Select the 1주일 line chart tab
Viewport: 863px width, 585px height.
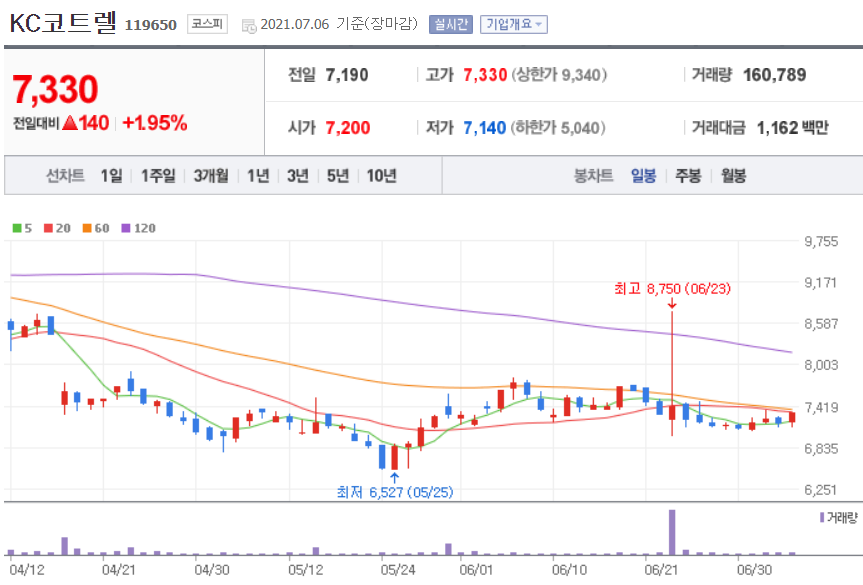158,176
